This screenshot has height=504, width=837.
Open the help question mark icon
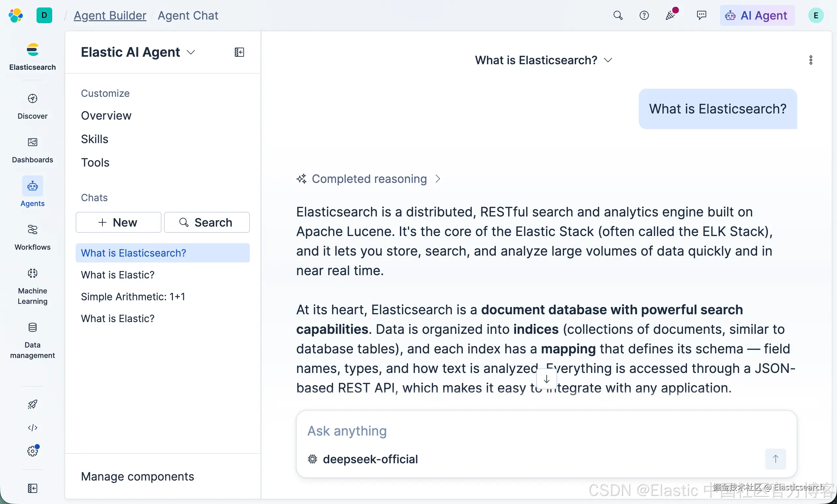click(x=644, y=15)
